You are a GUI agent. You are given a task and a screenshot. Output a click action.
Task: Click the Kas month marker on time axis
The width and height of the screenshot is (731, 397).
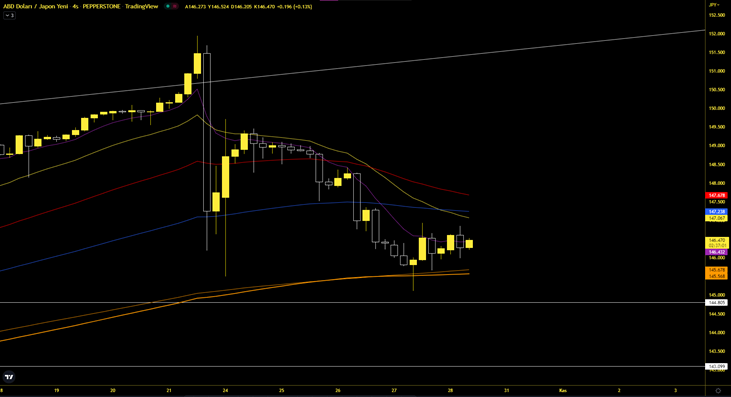coord(563,390)
